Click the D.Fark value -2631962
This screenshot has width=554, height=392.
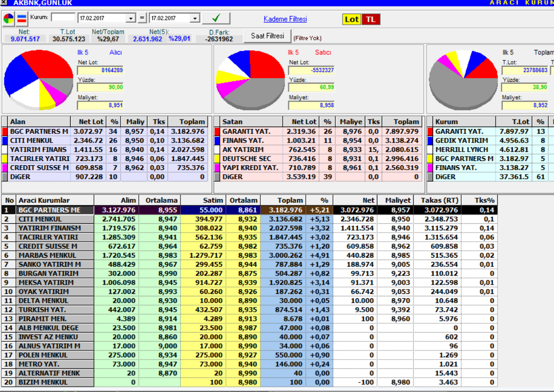pos(219,39)
